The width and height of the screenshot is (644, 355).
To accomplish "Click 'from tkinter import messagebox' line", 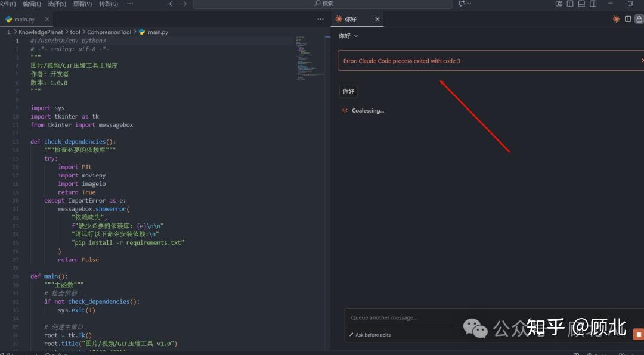I will pyautogui.click(x=82, y=124).
